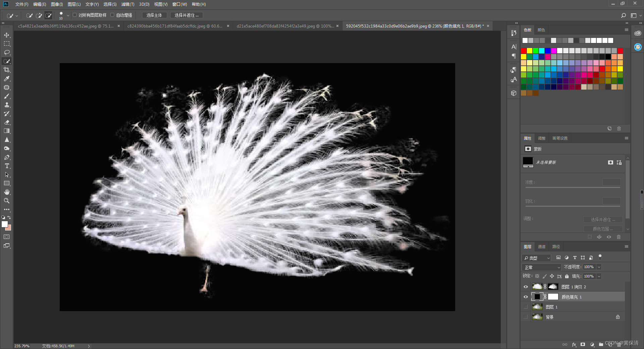644x349 pixels.
Task: Select the Rectangular Marquee tool
Action: (7, 44)
